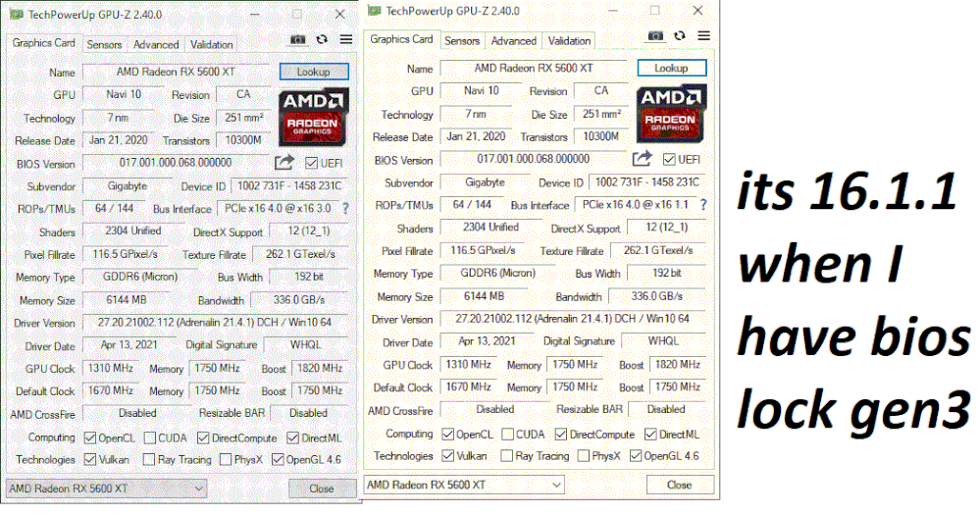The width and height of the screenshot is (980, 515).
Task: Click Name field in left window
Action: click(x=176, y=72)
